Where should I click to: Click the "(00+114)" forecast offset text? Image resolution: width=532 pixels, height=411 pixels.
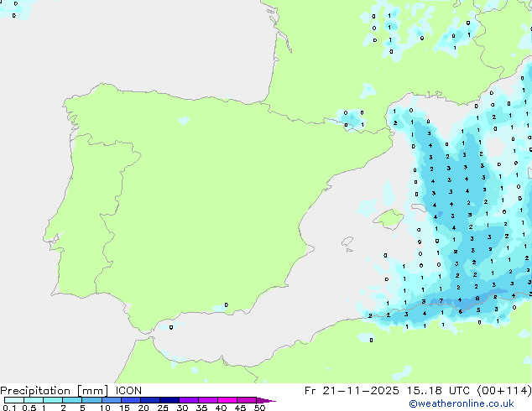click(504, 391)
